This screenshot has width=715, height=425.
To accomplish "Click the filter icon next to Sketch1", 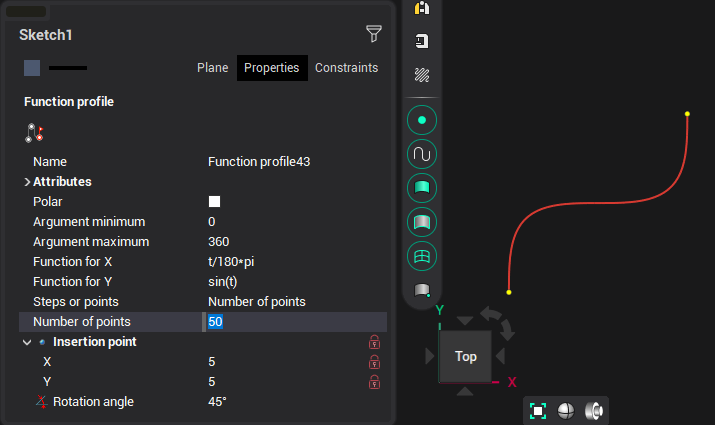I will click(x=374, y=35).
